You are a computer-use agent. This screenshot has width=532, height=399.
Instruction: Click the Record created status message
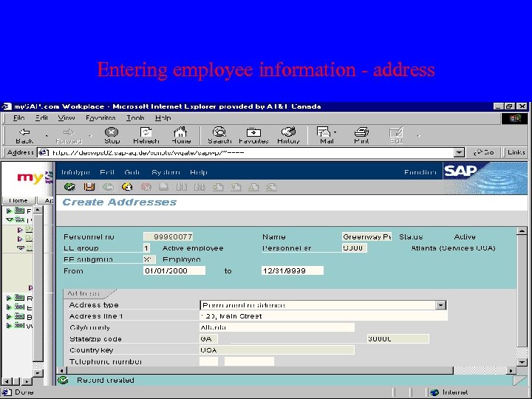106,380
